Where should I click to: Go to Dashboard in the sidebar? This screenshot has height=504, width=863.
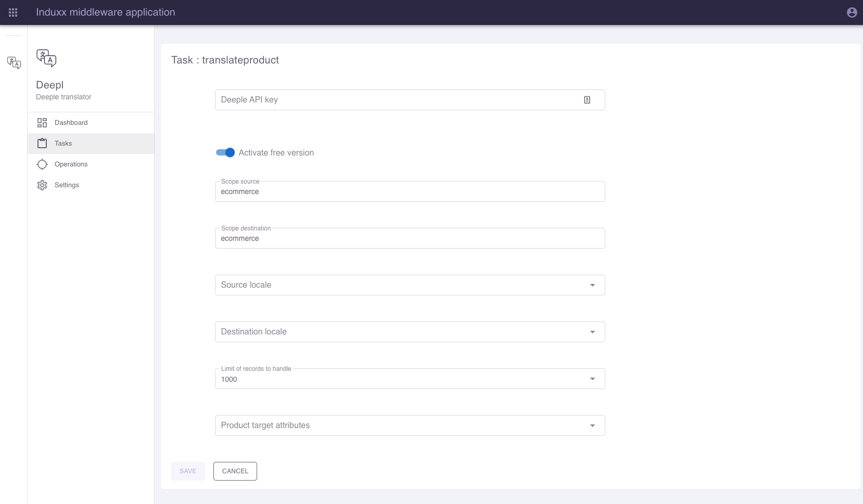pos(91,123)
